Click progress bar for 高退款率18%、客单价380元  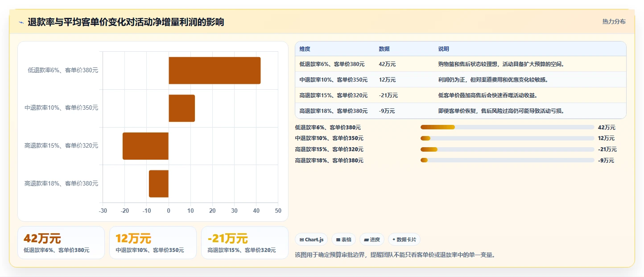pos(507,160)
